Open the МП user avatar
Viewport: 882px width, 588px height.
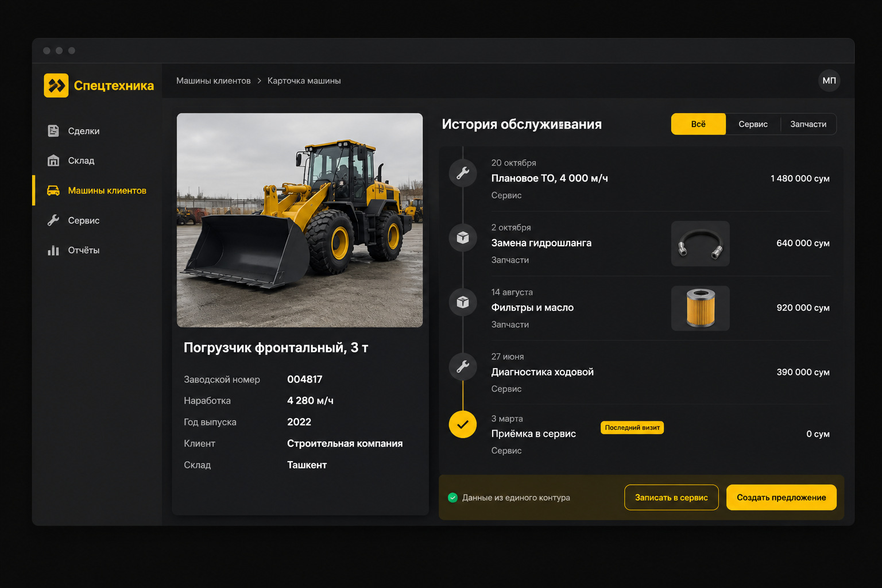(x=829, y=80)
